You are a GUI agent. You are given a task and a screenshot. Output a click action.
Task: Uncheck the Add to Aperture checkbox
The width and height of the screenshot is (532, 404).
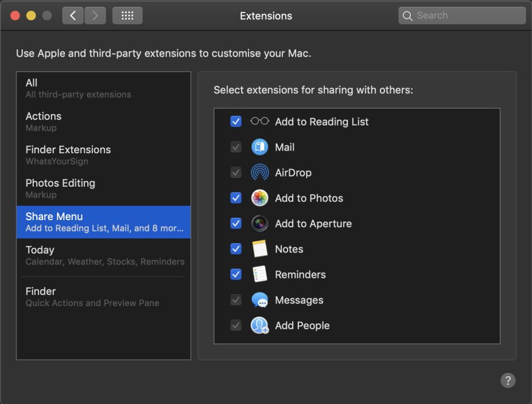coord(235,223)
